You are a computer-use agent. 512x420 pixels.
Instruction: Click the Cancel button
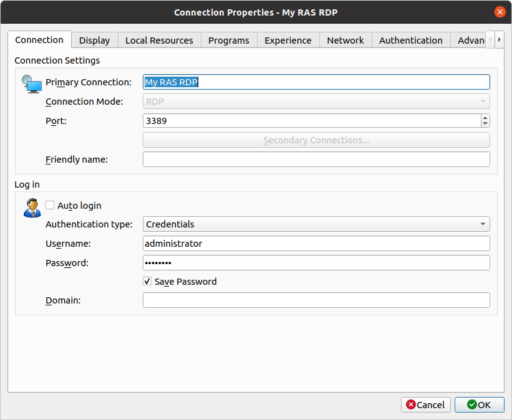425,405
